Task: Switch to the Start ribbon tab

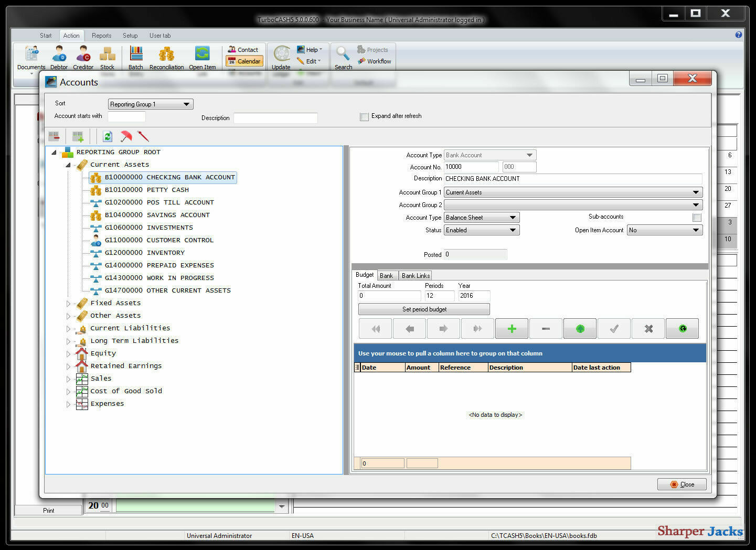Action: [x=46, y=36]
